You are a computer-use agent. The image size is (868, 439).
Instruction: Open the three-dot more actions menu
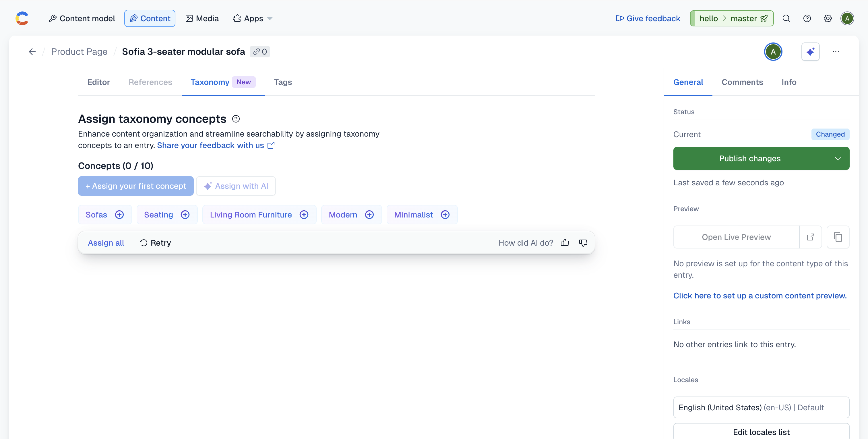coord(836,52)
